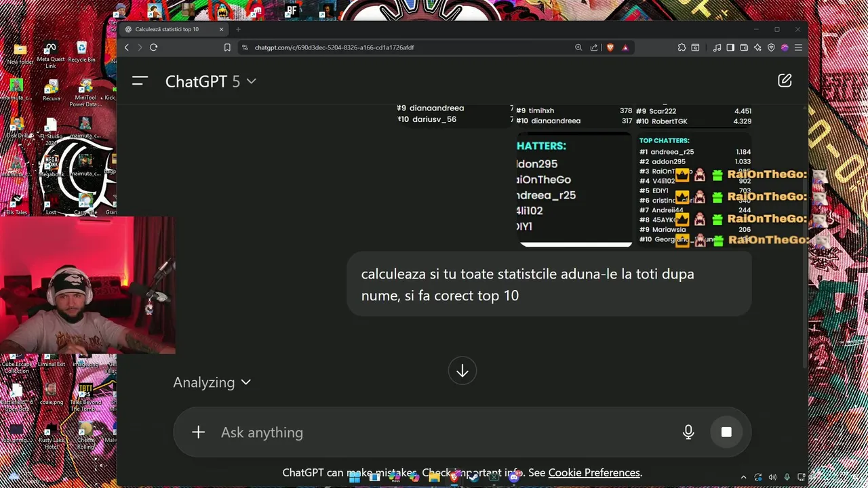Image resolution: width=868 pixels, height=488 pixels.
Task: Start a new chat with the compose icon
Action: pos(785,81)
